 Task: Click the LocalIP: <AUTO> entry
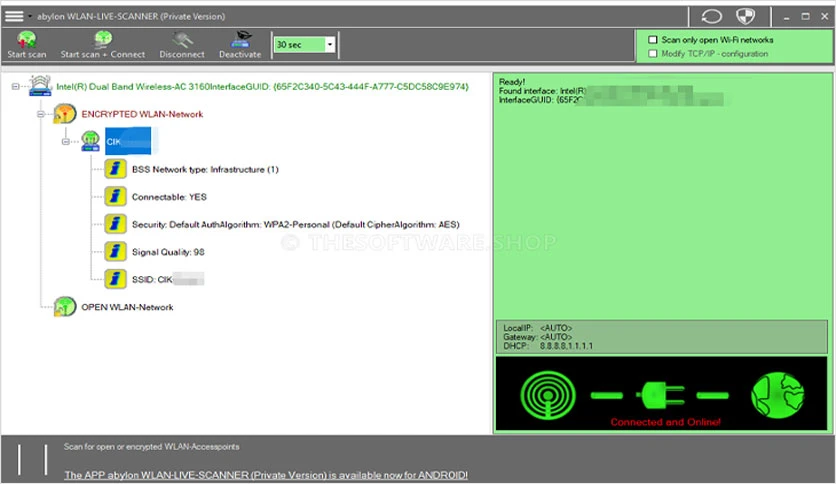click(537, 328)
